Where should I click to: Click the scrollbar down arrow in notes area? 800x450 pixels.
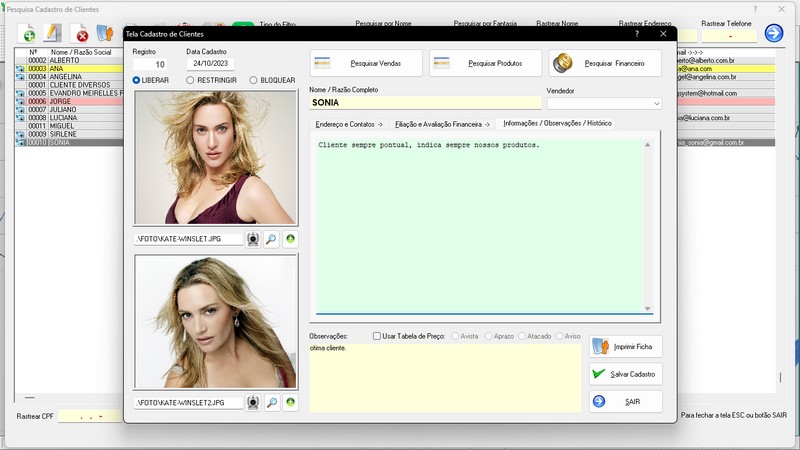(x=647, y=308)
